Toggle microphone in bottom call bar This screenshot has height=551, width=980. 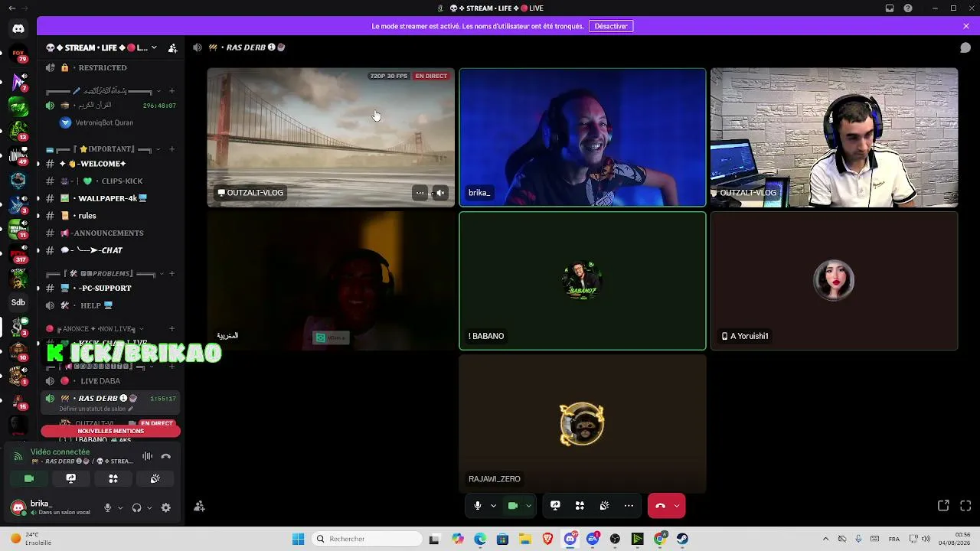tap(477, 506)
